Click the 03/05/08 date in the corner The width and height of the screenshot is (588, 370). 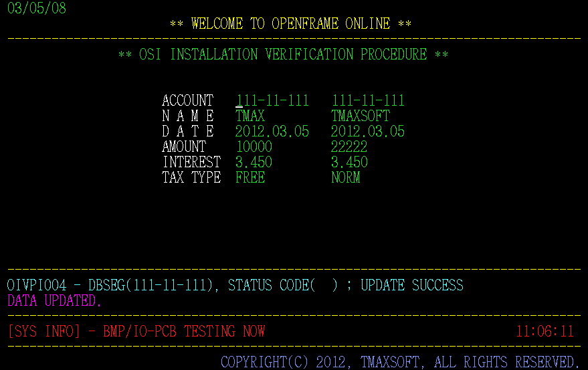click(37, 9)
